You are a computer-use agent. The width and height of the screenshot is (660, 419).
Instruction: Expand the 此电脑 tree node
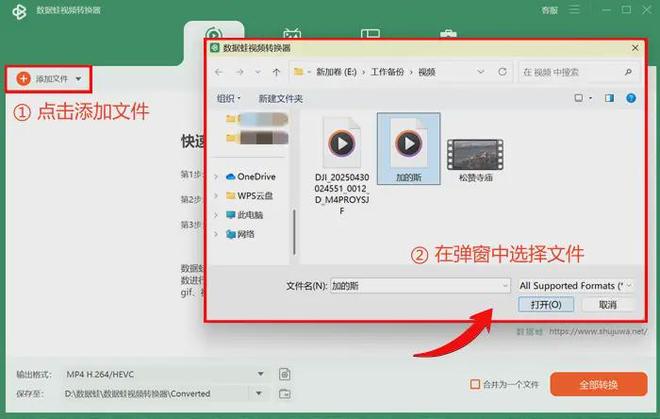(x=216, y=215)
